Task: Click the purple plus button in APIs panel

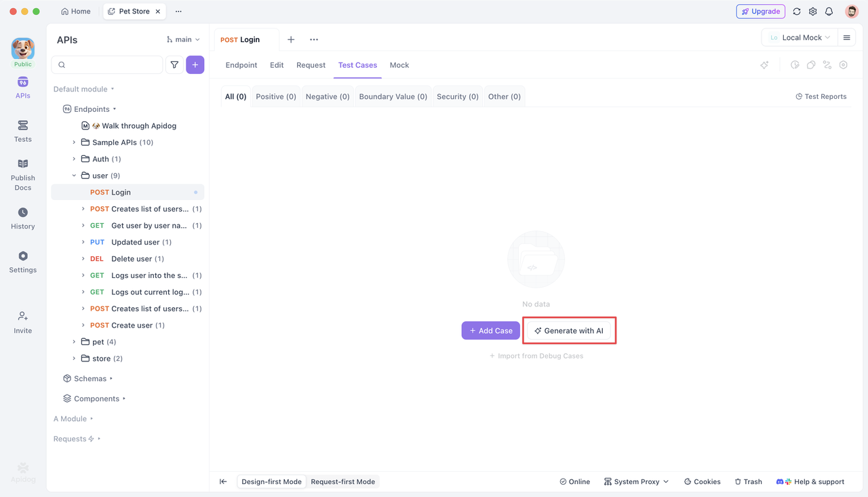Action: 195,65
